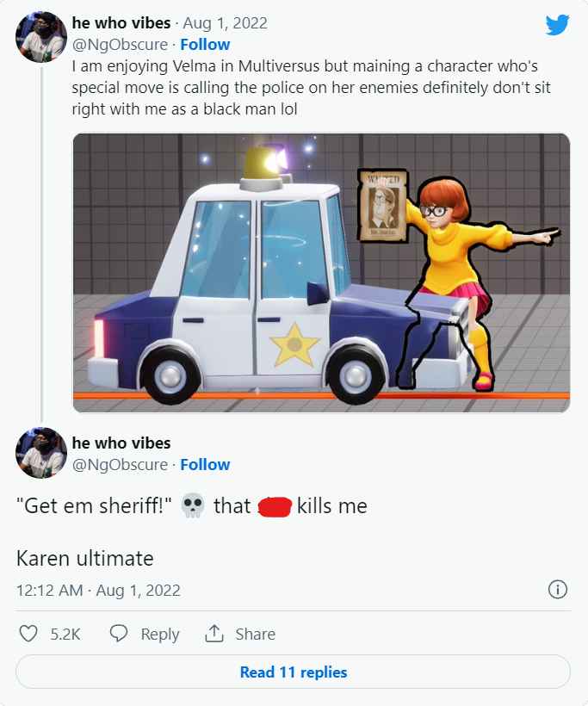The image size is (588, 706).
Task: Open the tweet info circle icon
Action: [x=558, y=589]
